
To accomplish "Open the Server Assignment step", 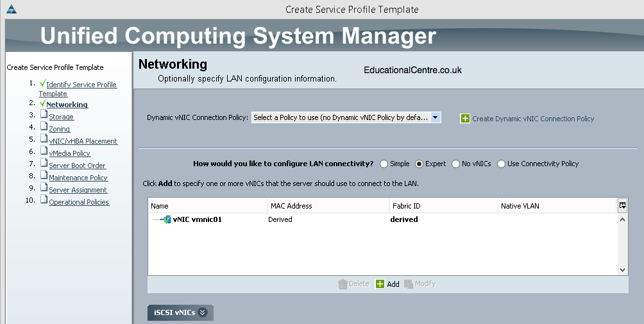I will pyautogui.click(x=78, y=190).
